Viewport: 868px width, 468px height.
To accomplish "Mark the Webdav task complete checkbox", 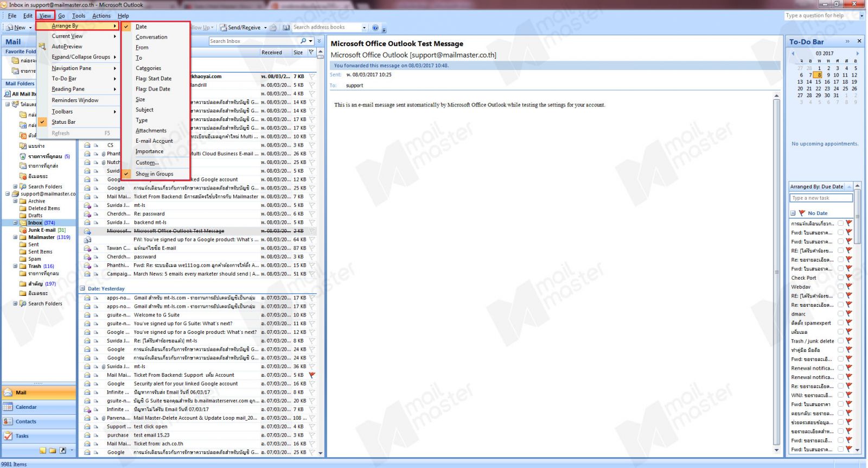I will coord(840,287).
